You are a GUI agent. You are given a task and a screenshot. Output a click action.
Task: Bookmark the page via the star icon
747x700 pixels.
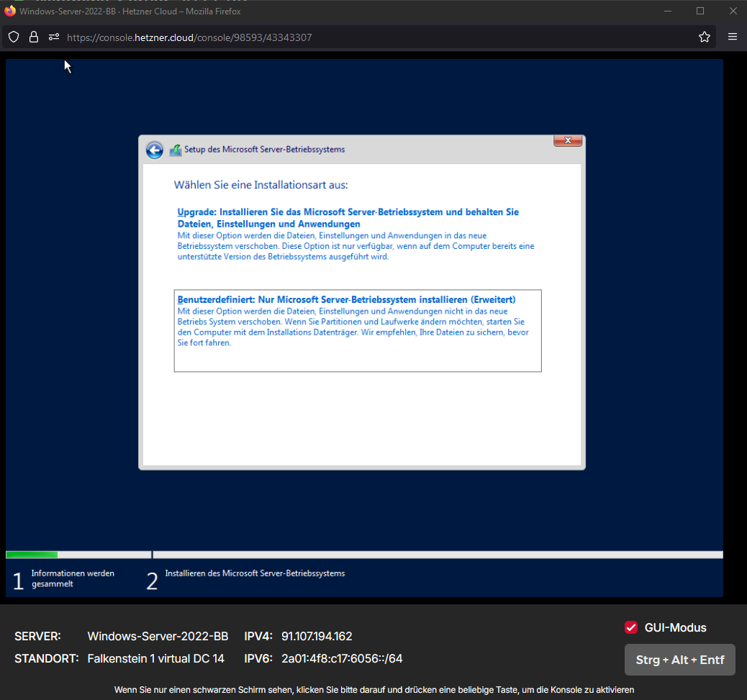[x=705, y=37]
